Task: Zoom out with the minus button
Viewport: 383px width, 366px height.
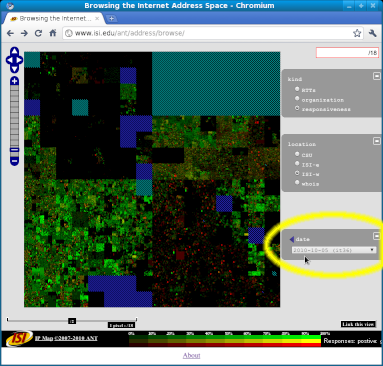Action: click(14, 161)
